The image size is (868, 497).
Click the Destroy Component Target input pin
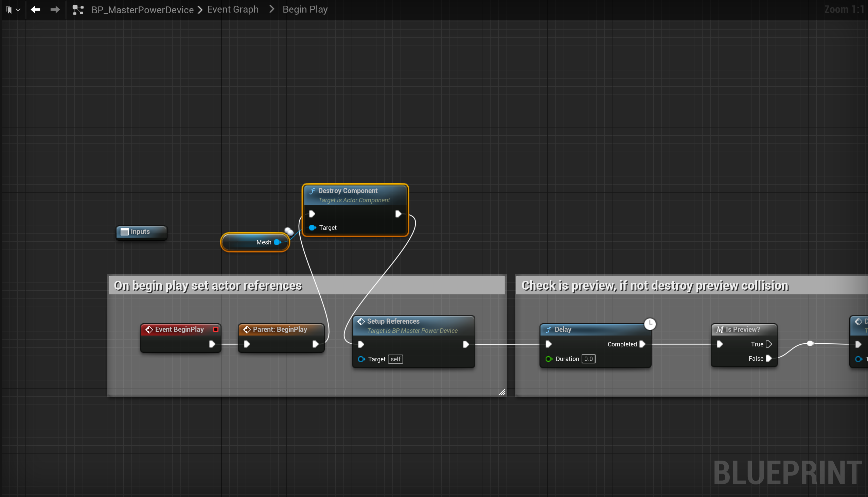pyautogui.click(x=312, y=227)
